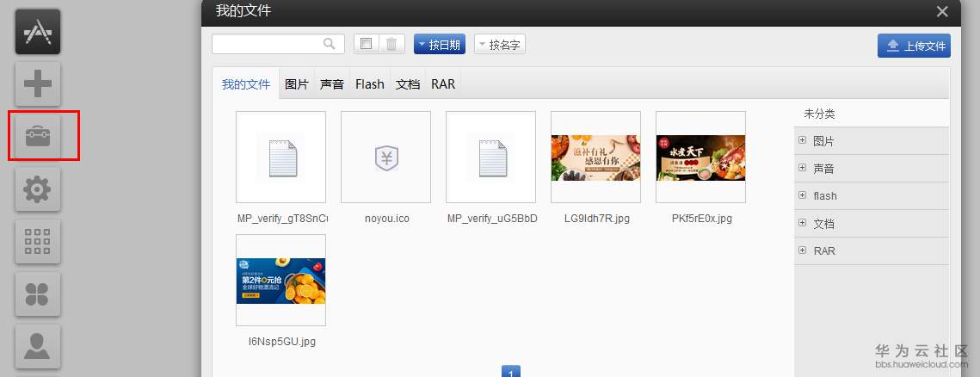Select the PKf5rE0x.jpg image thumbnail
This screenshot has width=980, height=377.
pos(700,157)
